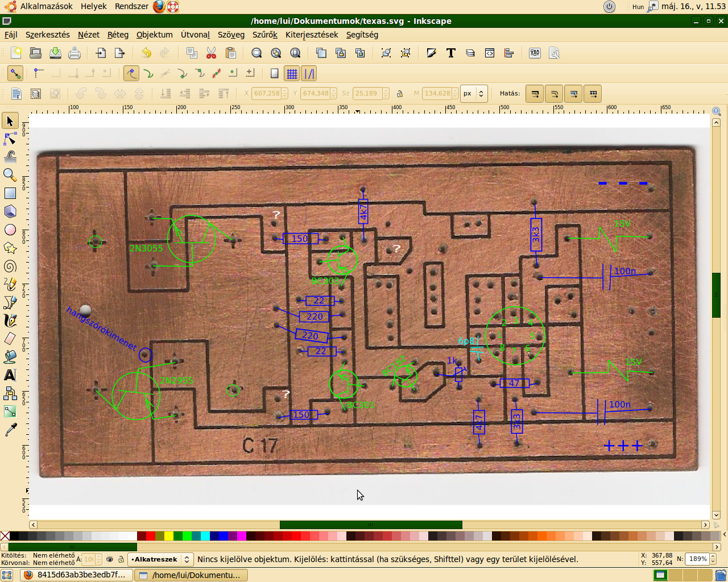Open the Szerkesztés menu

[x=48, y=35]
